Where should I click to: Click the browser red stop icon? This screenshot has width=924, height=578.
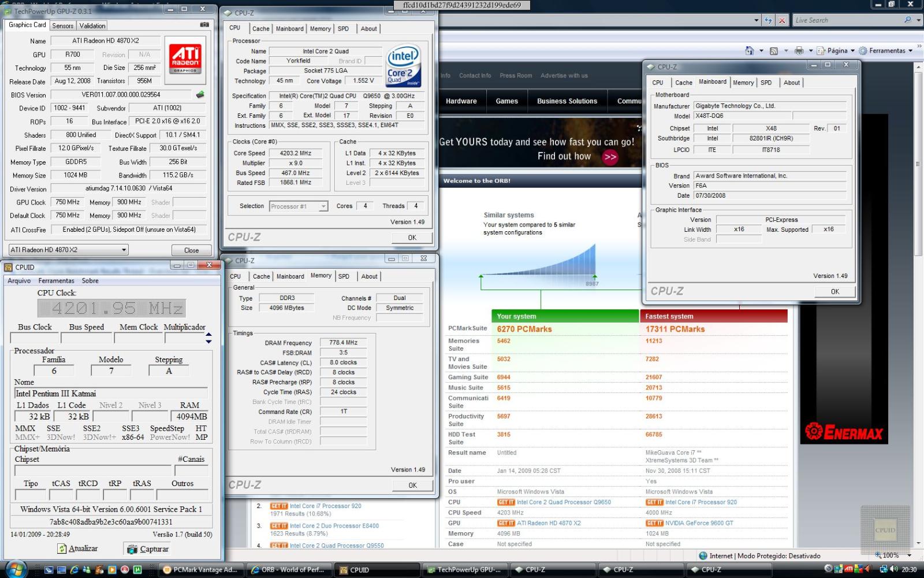pyautogui.click(x=782, y=20)
